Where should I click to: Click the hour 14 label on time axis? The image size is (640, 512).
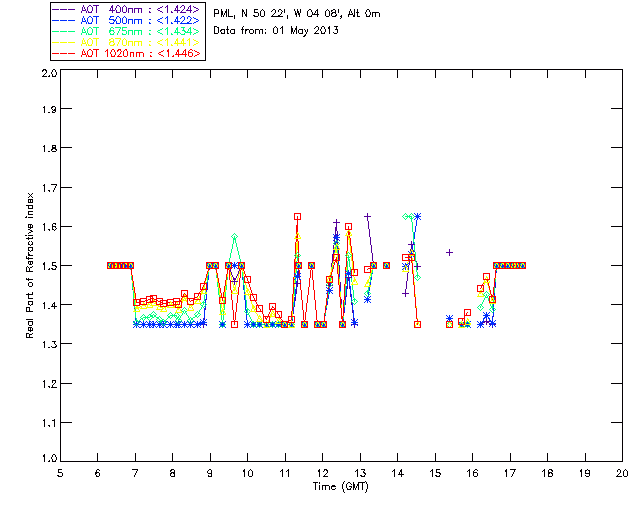click(398, 473)
